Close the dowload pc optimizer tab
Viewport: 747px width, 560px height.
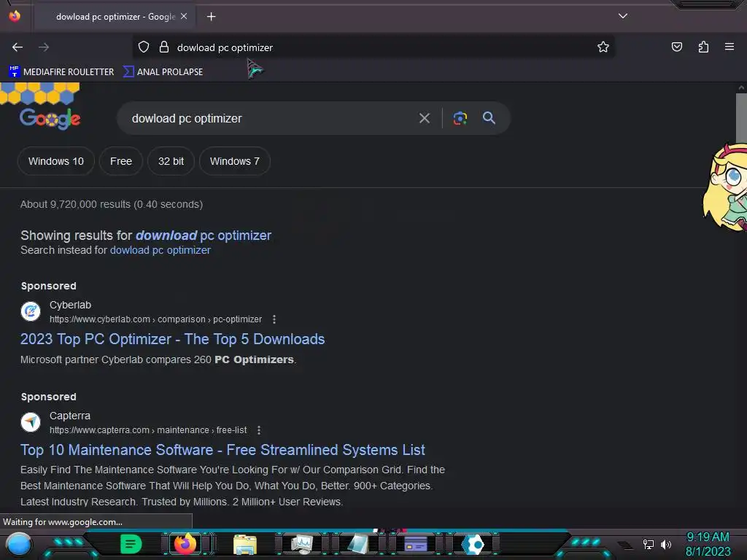[184, 16]
